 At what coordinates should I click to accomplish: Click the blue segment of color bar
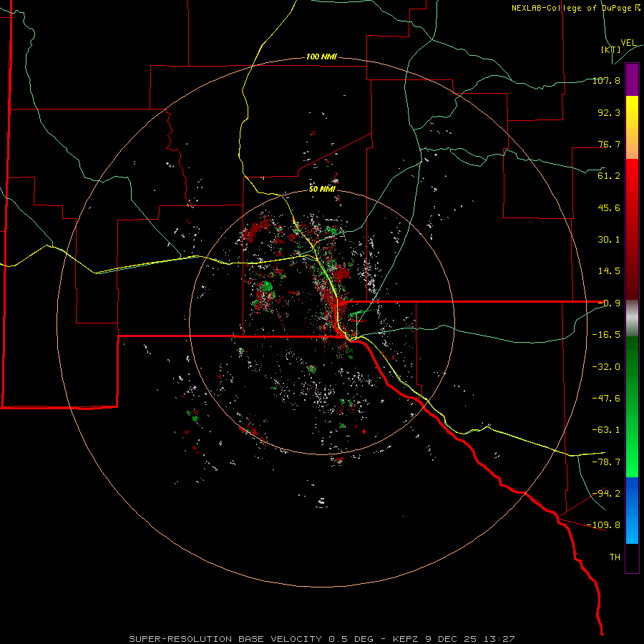(632, 510)
